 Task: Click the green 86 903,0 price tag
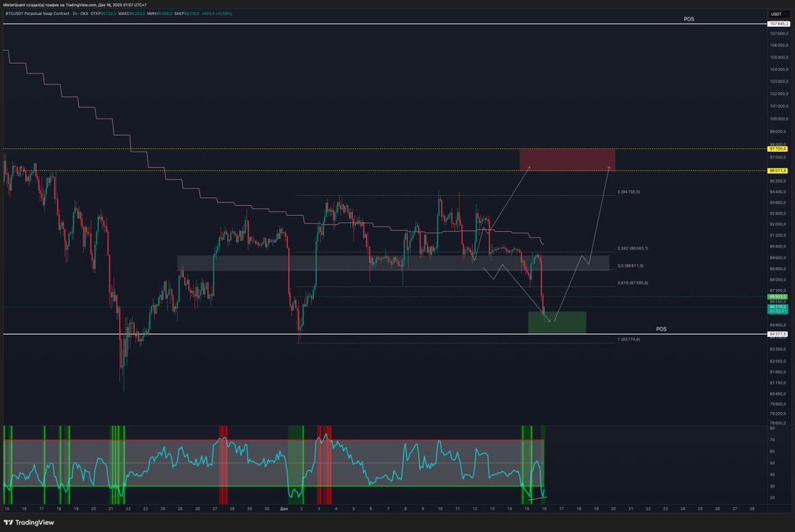tap(777, 297)
